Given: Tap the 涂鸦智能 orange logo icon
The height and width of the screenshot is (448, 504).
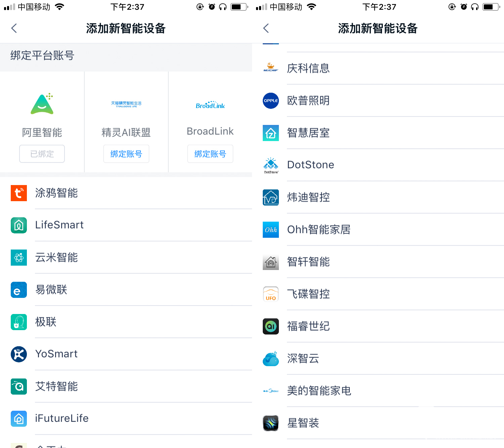Looking at the screenshot, I should tap(19, 193).
